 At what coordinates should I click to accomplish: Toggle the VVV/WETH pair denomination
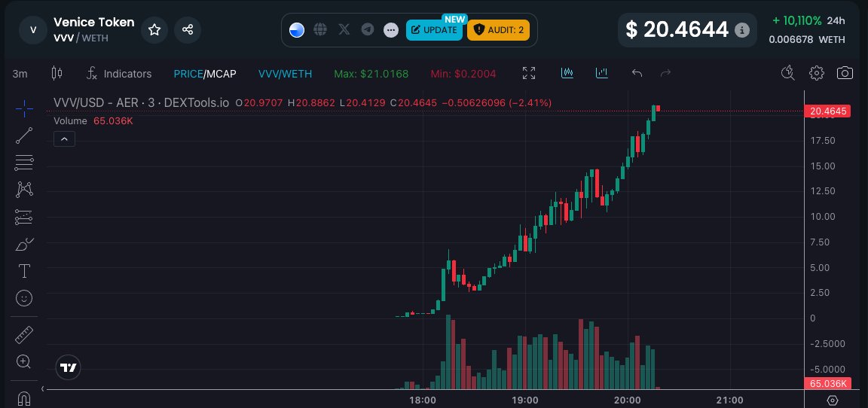pyautogui.click(x=285, y=74)
